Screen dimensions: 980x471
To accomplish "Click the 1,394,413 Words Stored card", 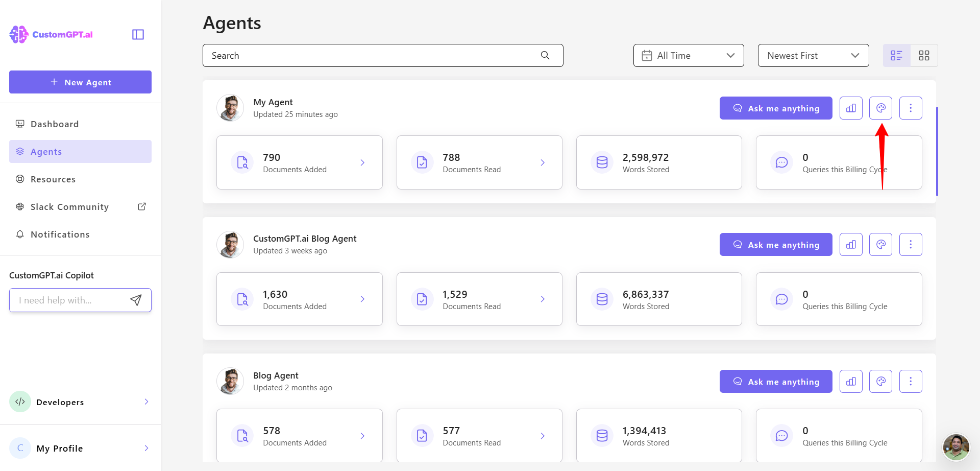I will 659,435.
